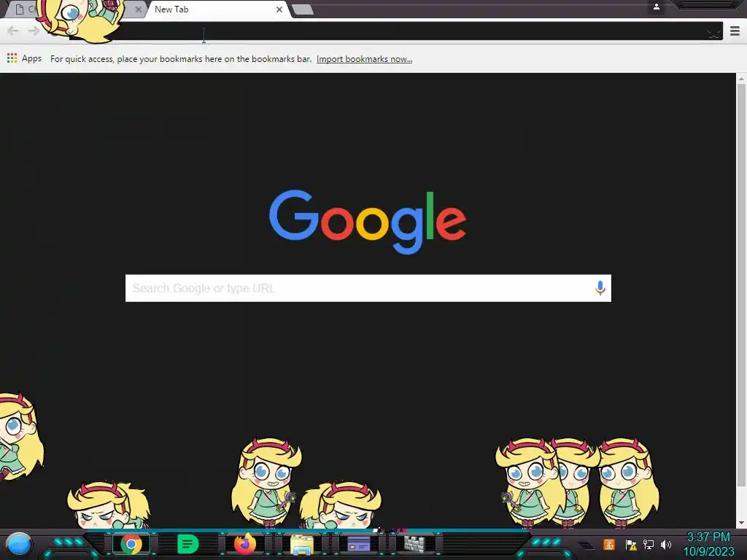
Task: Open the green notes app in taskbar
Action: click(187, 544)
